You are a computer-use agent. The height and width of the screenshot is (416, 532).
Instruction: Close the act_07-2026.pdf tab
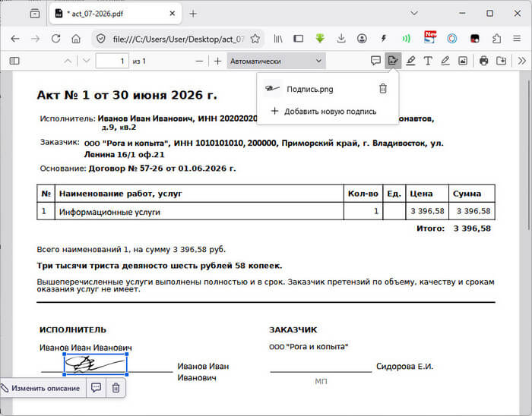tap(173, 14)
